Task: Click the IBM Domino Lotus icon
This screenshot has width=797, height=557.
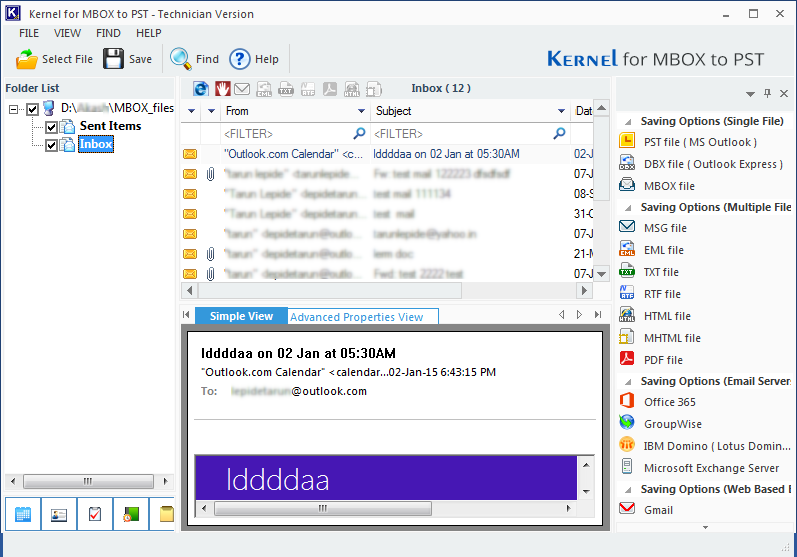Action: pos(627,445)
